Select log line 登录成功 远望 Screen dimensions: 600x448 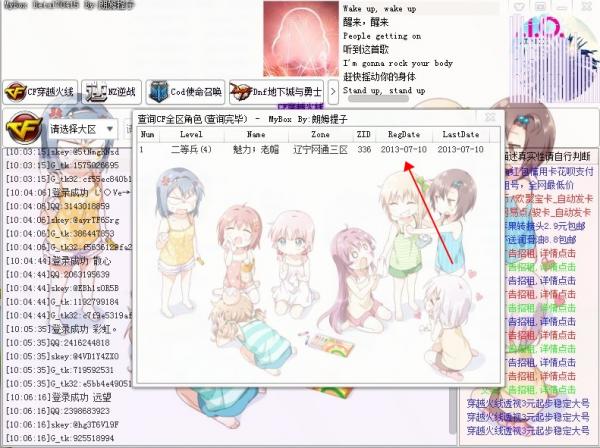tap(59, 397)
